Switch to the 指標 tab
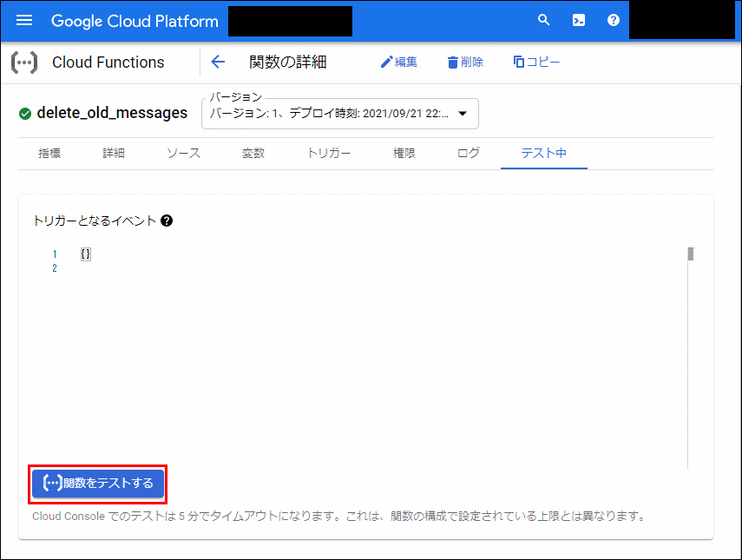 [x=49, y=154]
